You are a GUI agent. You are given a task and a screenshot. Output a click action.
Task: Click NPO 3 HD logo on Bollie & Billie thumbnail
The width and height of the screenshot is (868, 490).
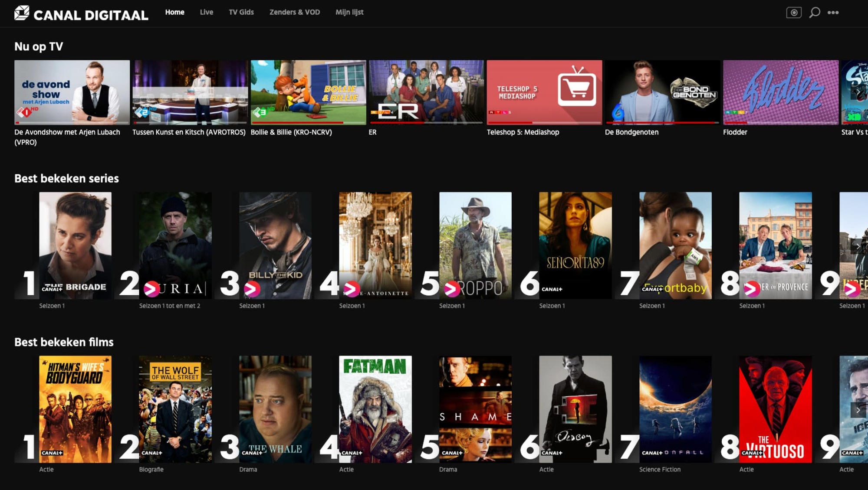(x=263, y=112)
